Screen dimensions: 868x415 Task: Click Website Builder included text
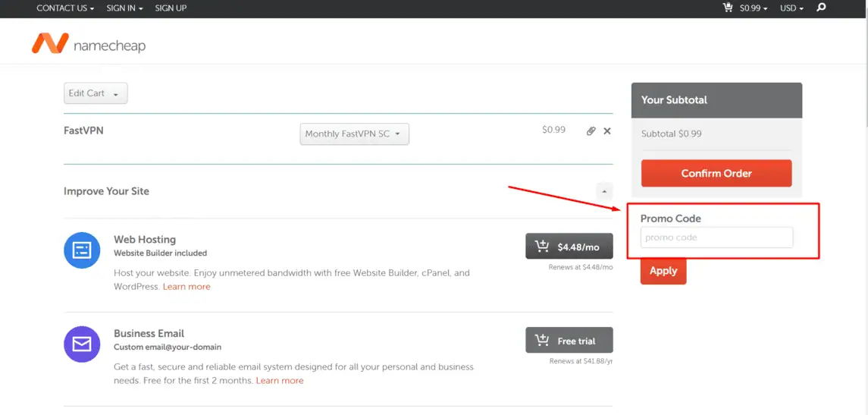[x=161, y=253]
